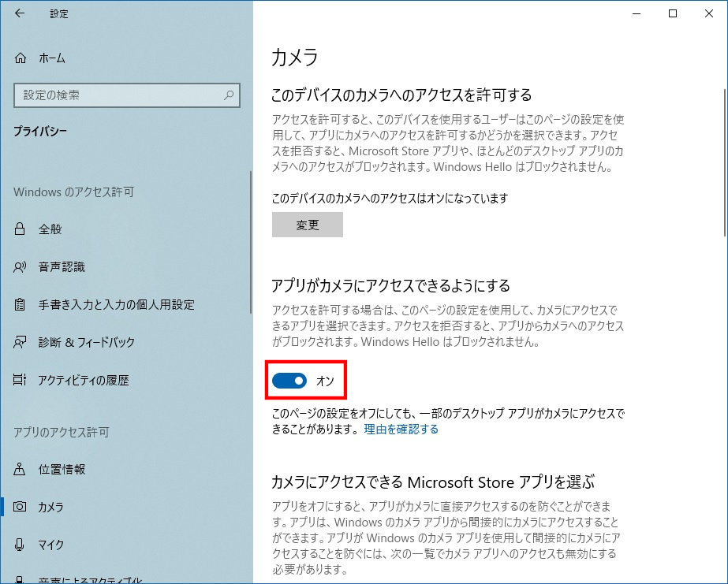Focus the 設定の検索 search box
728x584 pixels.
point(118,95)
